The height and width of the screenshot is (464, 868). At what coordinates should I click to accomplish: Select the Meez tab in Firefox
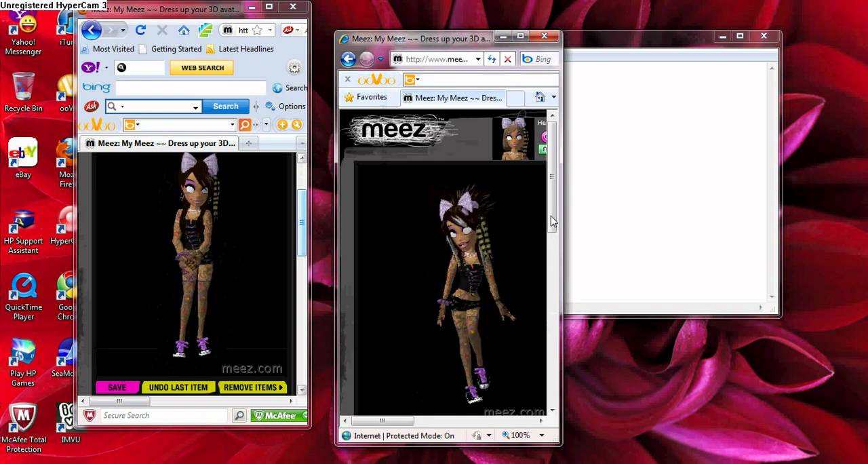pyautogui.click(x=160, y=143)
